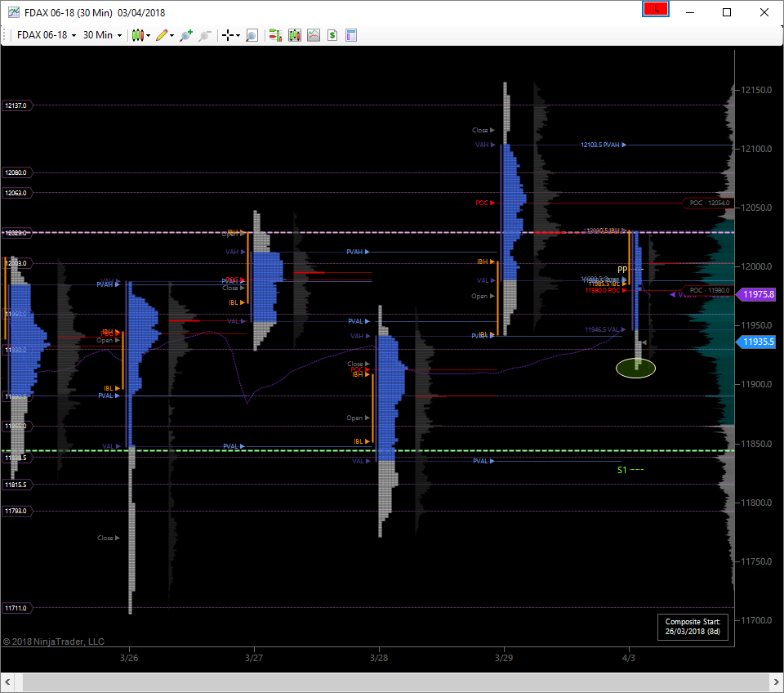Maximize the FDAX chart window
This screenshot has height=693, width=784.
click(x=727, y=12)
